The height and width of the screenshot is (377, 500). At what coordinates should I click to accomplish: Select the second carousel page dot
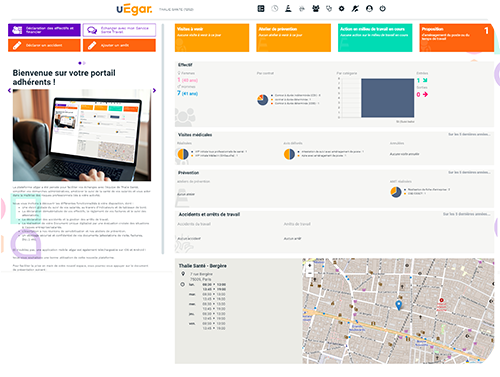[x=84, y=63]
